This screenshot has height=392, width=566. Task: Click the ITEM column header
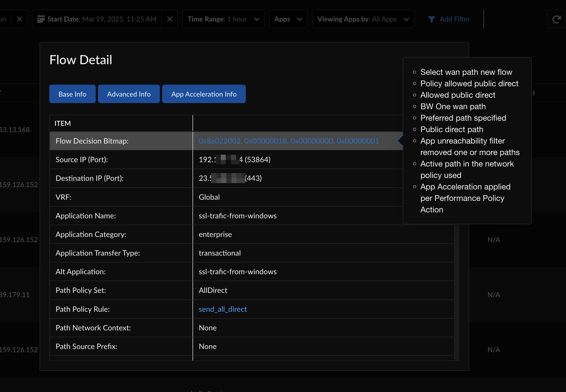[x=63, y=123]
